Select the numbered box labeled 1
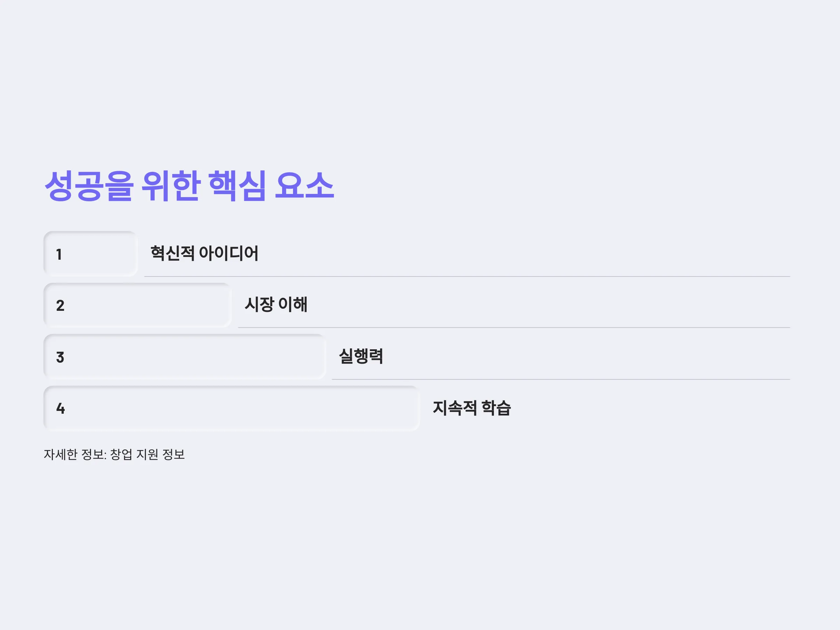The width and height of the screenshot is (840, 630). [x=90, y=254]
